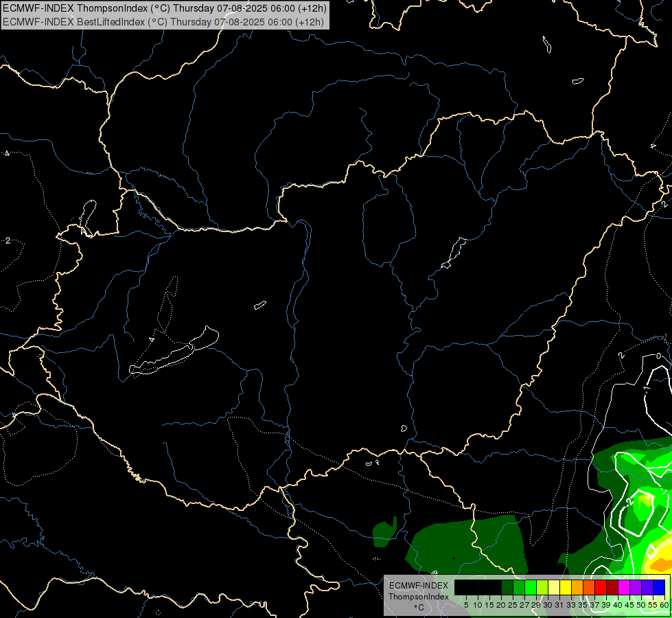
Task: Click the pale yellow legend swatch for 30-31
Action: click(x=554, y=587)
